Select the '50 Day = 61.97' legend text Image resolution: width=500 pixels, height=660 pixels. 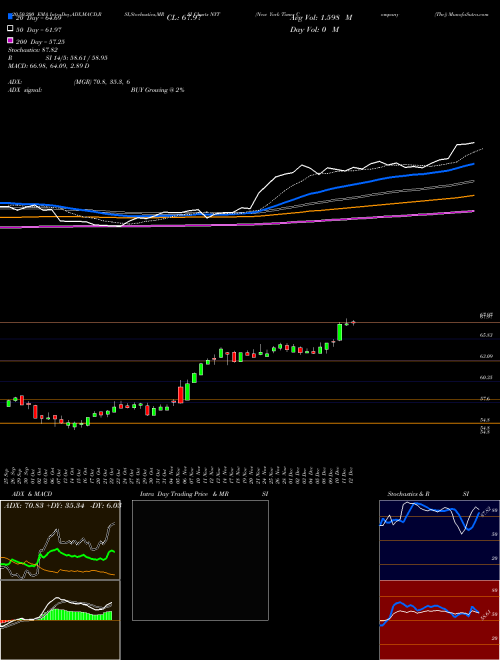pyautogui.click(x=39, y=29)
